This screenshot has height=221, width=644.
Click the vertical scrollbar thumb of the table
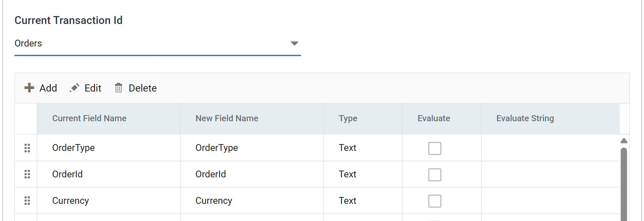coord(624,184)
